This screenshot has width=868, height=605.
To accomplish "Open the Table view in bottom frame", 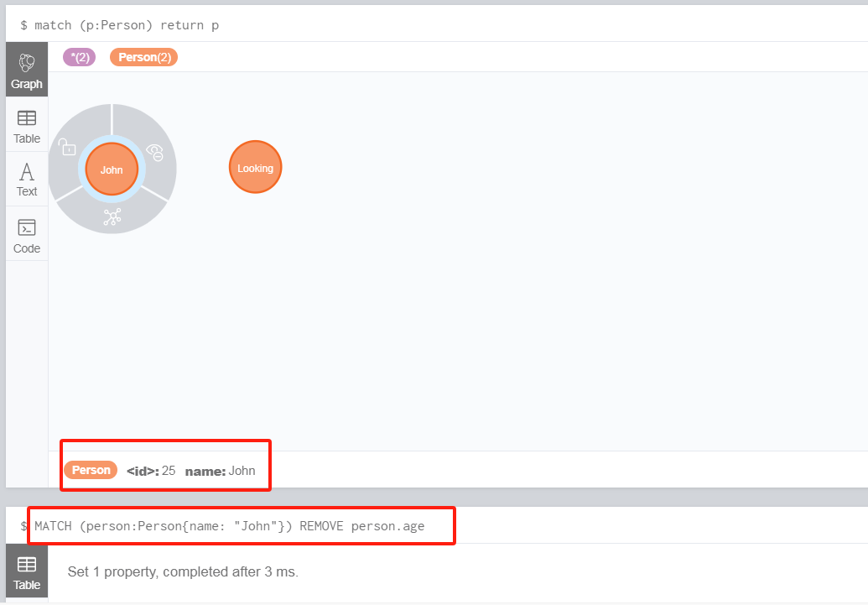I will point(26,571).
